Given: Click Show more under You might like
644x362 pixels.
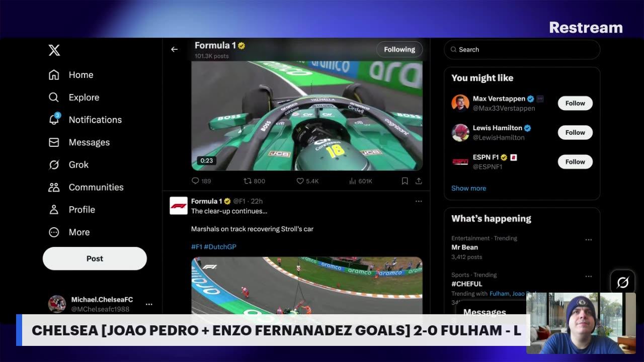Looking at the screenshot, I should (x=469, y=188).
